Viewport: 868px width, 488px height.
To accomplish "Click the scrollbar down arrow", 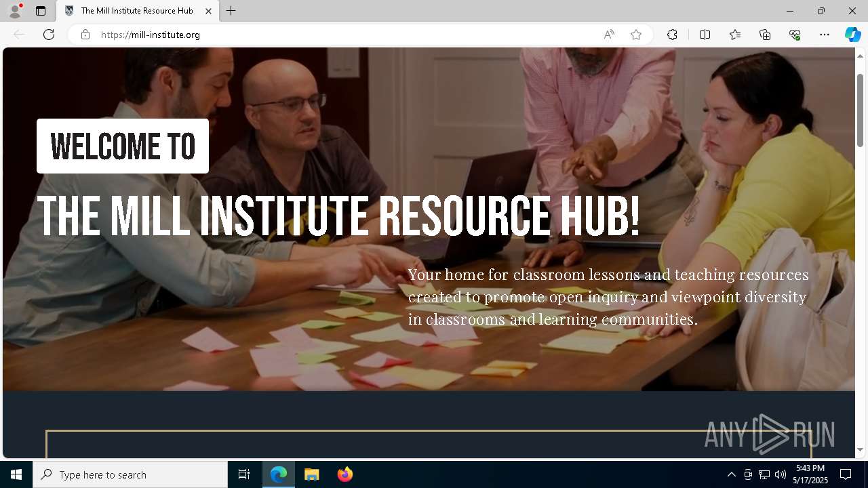I will click(860, 449).
